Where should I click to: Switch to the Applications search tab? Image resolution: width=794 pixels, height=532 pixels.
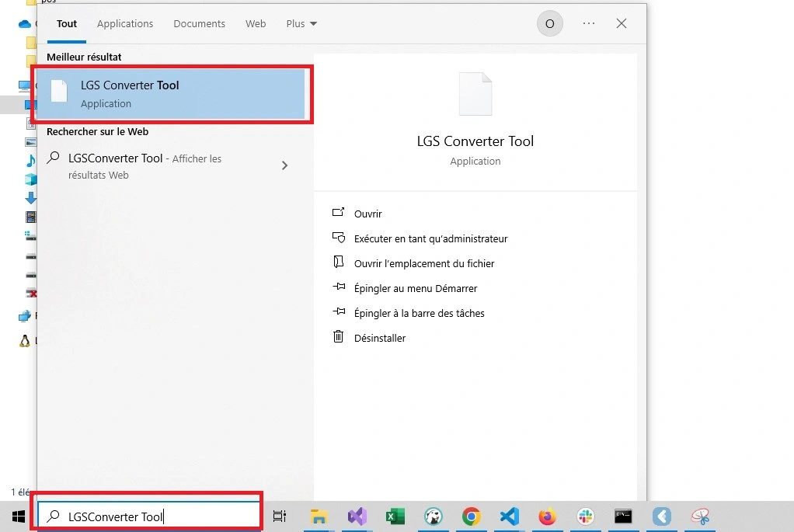[x=125, y=24]
